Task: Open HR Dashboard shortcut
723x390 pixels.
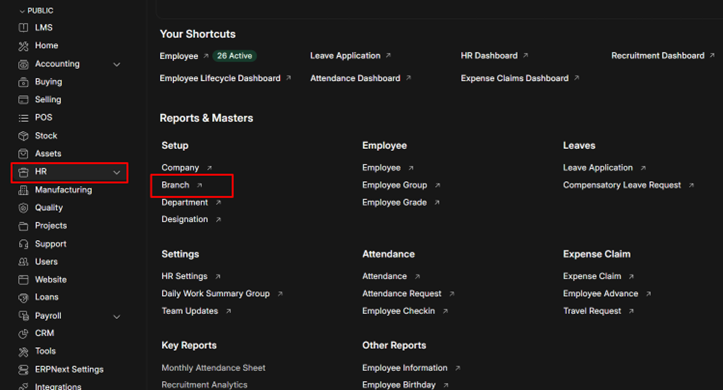Action: [x=489, y=56]
